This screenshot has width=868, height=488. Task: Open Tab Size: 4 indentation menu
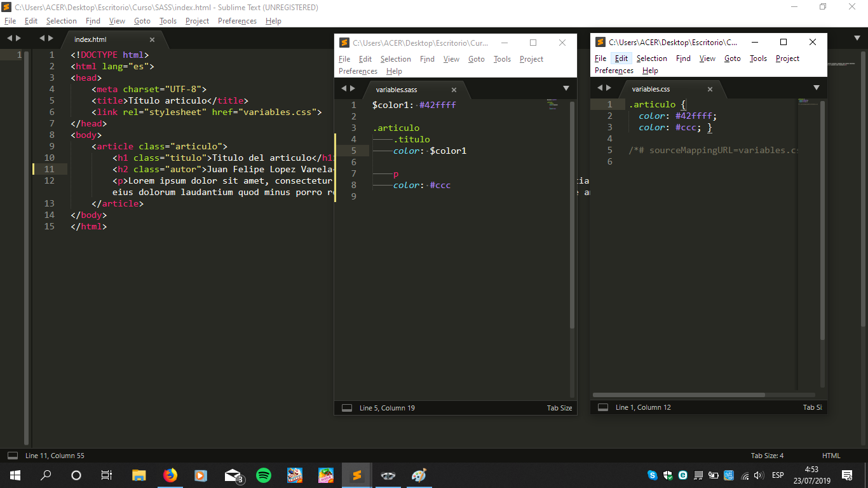767,456
